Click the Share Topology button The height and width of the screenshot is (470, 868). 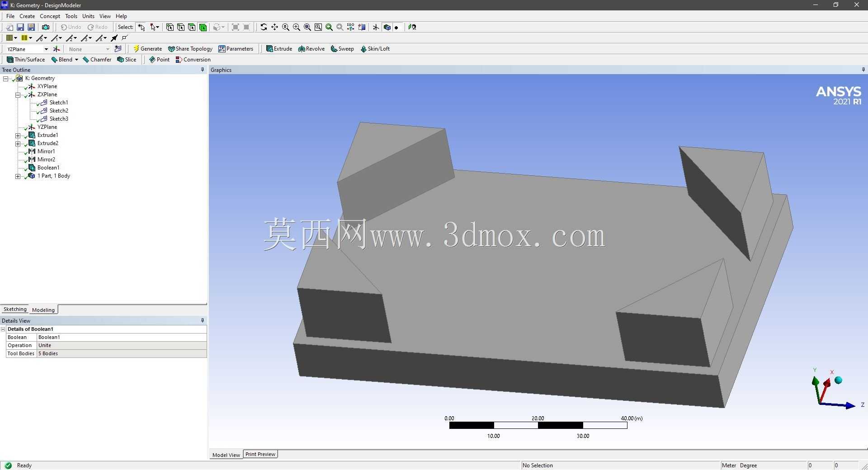click(x=190, y=49)
